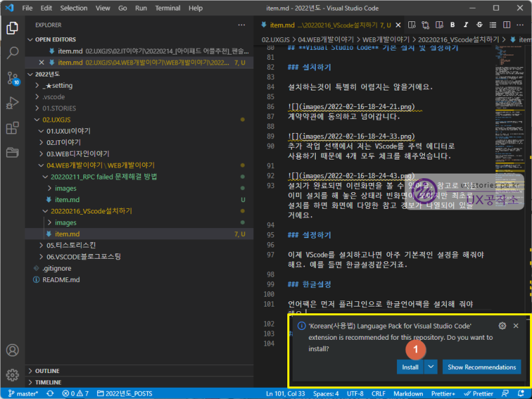Image resolution: width=532 pixels, height=399 pixels.
Task: Close item.md in Open Editors list
Action: click(41, 63)
